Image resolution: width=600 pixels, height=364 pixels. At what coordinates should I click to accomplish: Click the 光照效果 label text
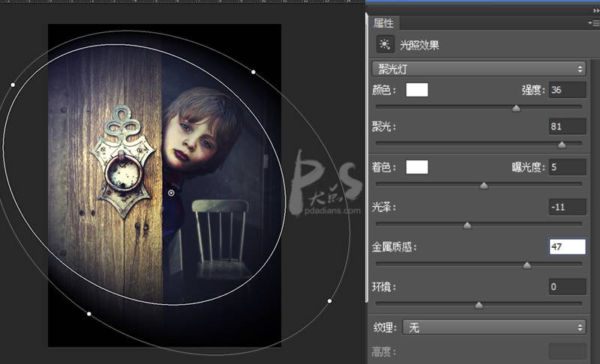(x=419, y=45)
